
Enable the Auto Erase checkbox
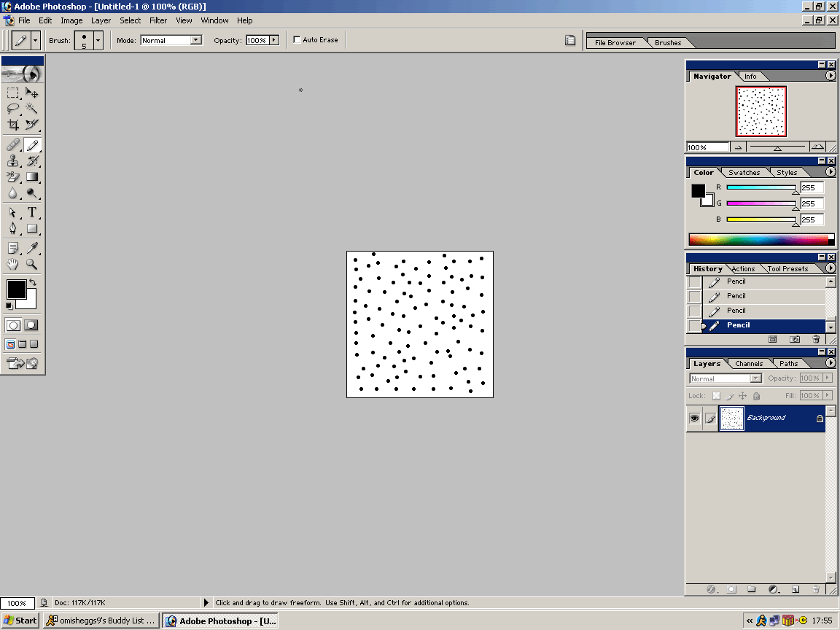click(297, 39)
